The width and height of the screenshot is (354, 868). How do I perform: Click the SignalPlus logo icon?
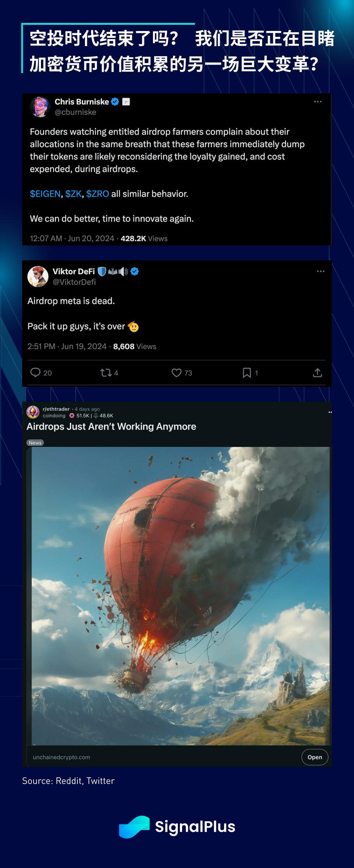point(134,827)
